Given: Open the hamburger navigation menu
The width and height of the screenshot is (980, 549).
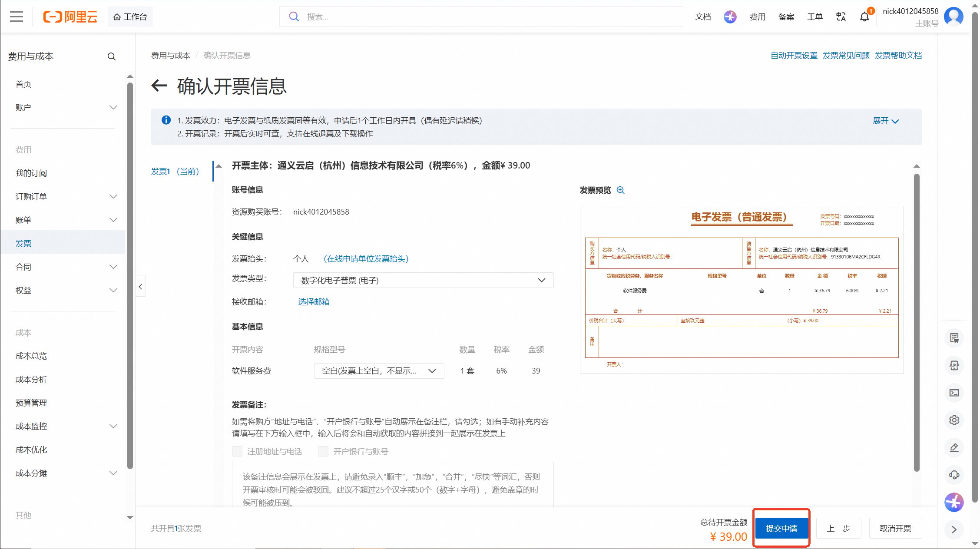Looking at the screenshot, I should click(17, 17).
